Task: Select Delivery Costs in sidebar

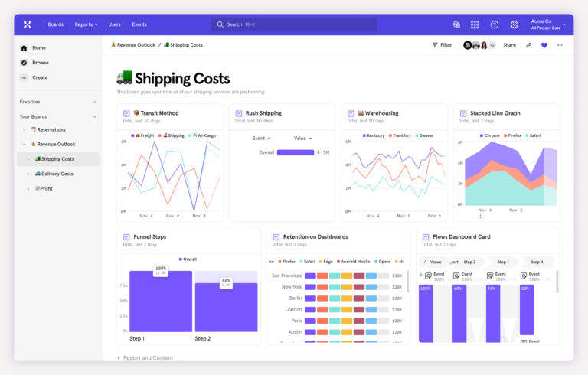Action: point(57,174)
